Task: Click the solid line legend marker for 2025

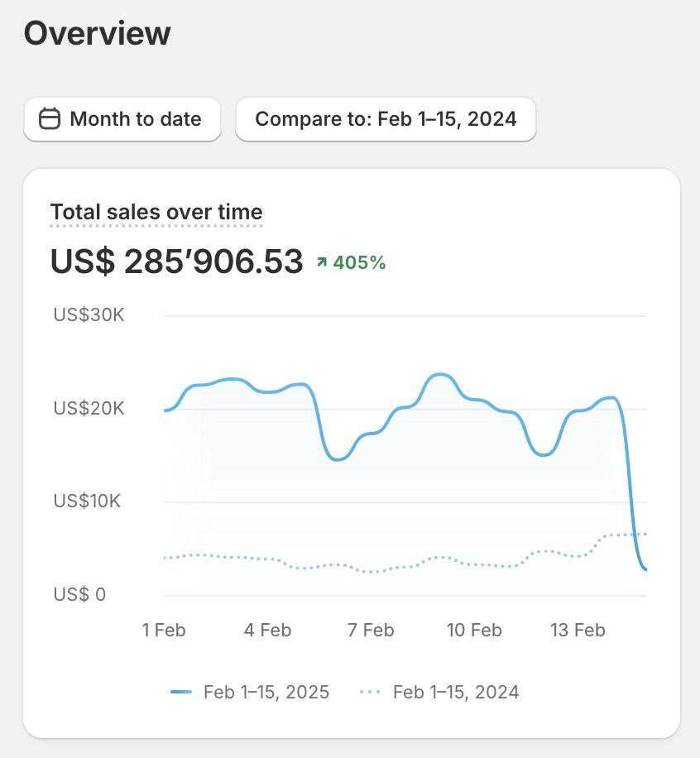Action: [x=181, y=693]
